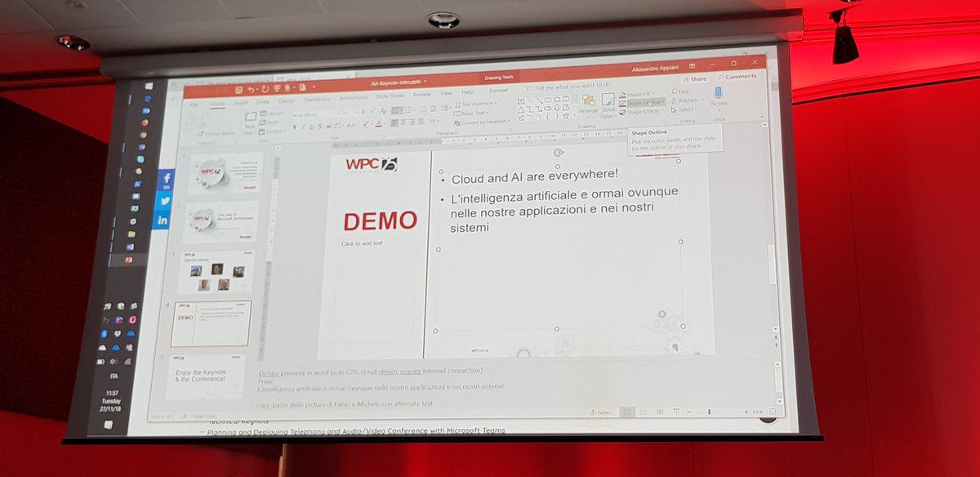Screen dimensions: 980x477
Task: Open the Slide Show ribbon tab
Action: [x=390, y=96]
